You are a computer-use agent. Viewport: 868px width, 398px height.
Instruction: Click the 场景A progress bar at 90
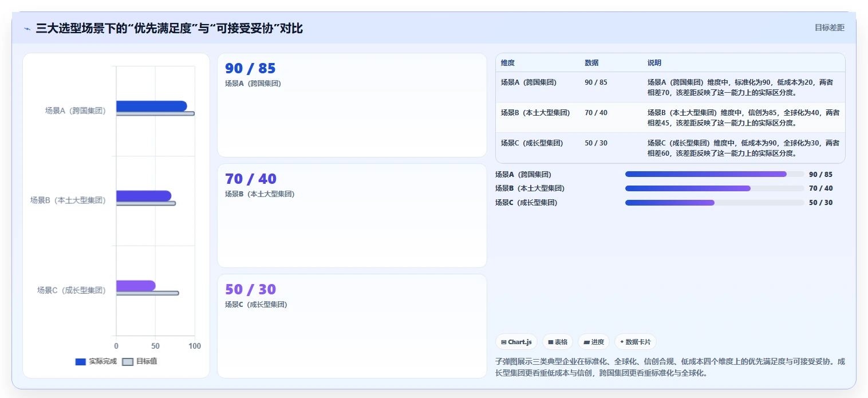point(715,174)
